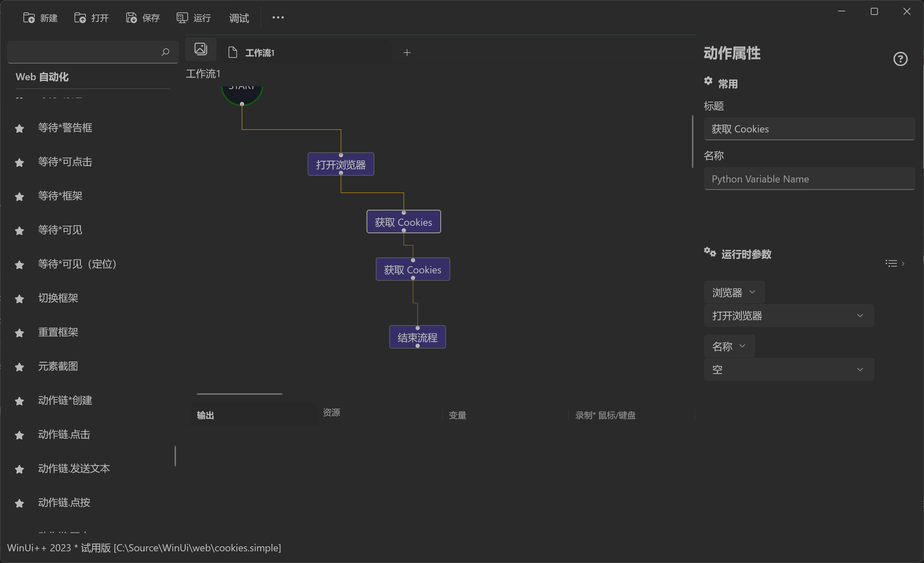Open the three-dots more options menu

pyautogui.click(x=278, y=18)
